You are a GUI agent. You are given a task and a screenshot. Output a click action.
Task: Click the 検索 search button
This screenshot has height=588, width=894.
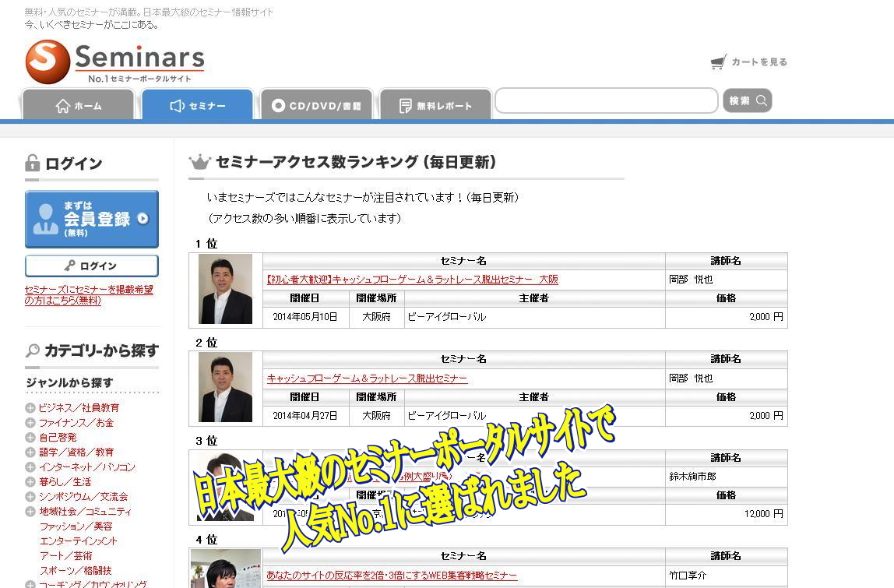click(x=748, y=100)
